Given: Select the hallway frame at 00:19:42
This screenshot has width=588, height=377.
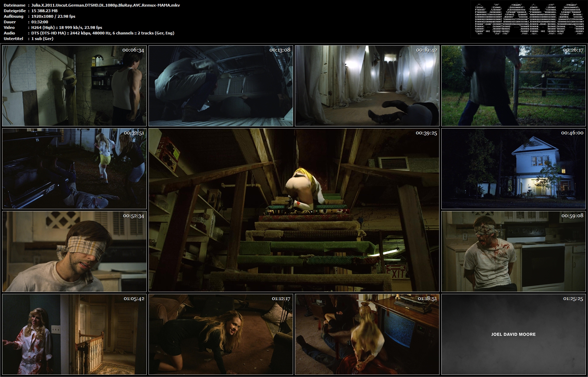Looking at the screenshot, I should point(367,86).
